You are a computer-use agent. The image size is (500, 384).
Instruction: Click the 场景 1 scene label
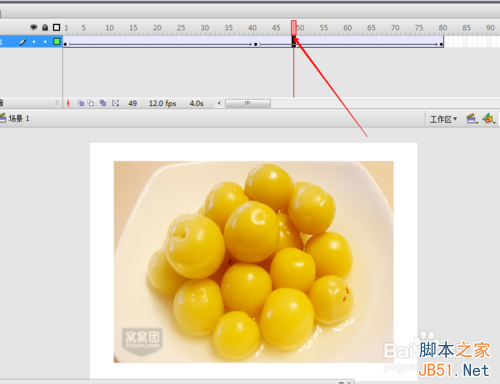tap(19, 118)
